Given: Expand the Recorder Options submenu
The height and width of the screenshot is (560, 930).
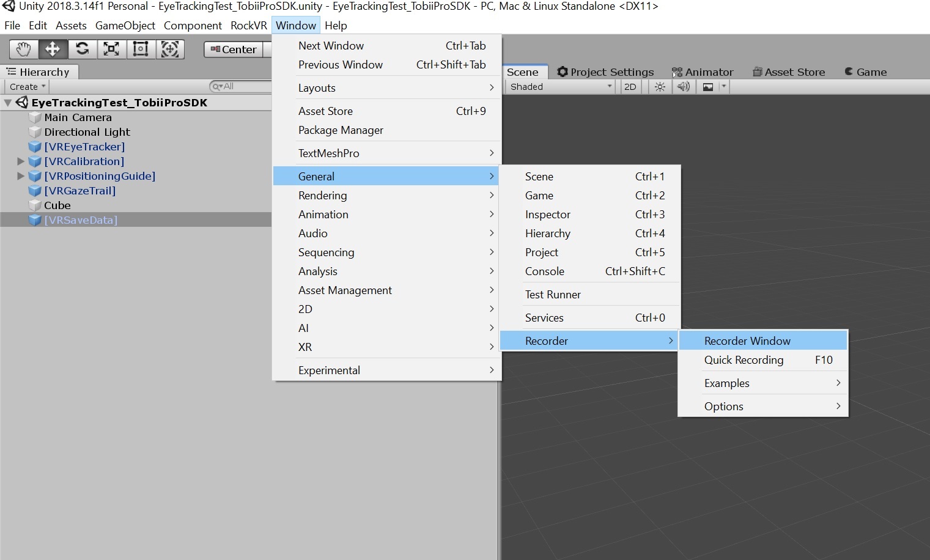Looking at the screenshot, I should [x=763, y=407].
